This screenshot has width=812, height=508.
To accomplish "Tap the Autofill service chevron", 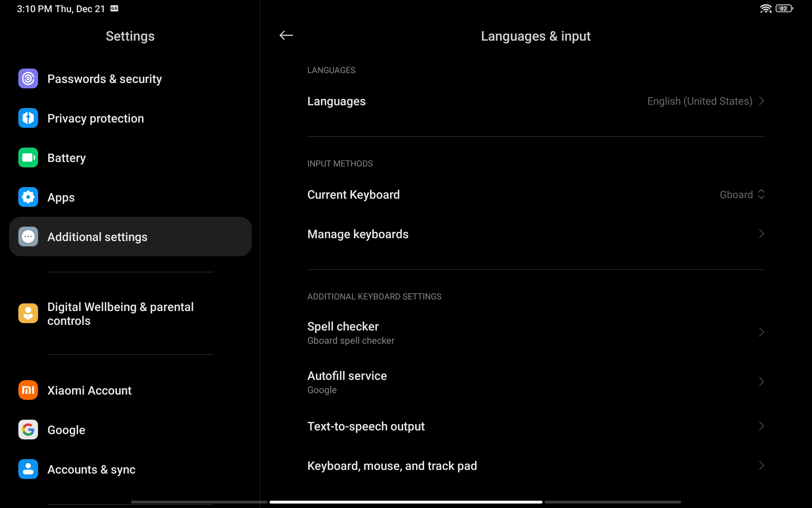I will [x=761, y=382].
